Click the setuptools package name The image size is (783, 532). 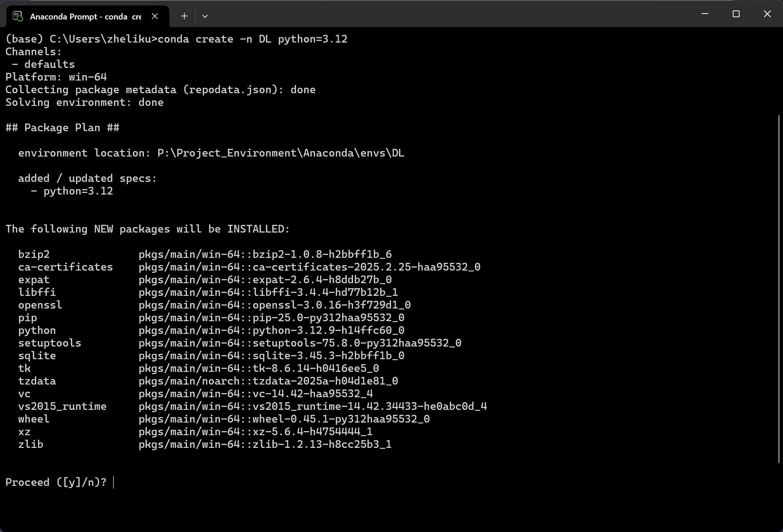[x=50, y=343]
